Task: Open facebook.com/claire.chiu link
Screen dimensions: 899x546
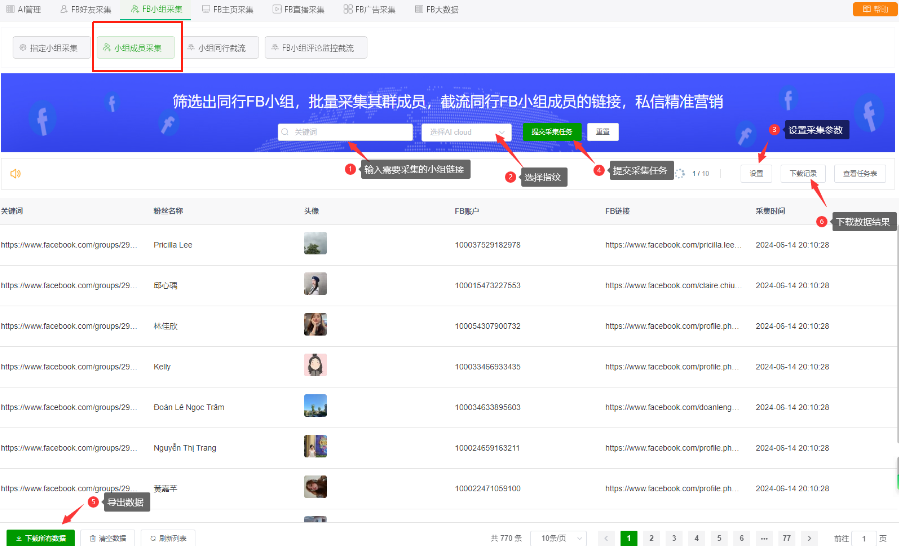Action: (673, 285)
